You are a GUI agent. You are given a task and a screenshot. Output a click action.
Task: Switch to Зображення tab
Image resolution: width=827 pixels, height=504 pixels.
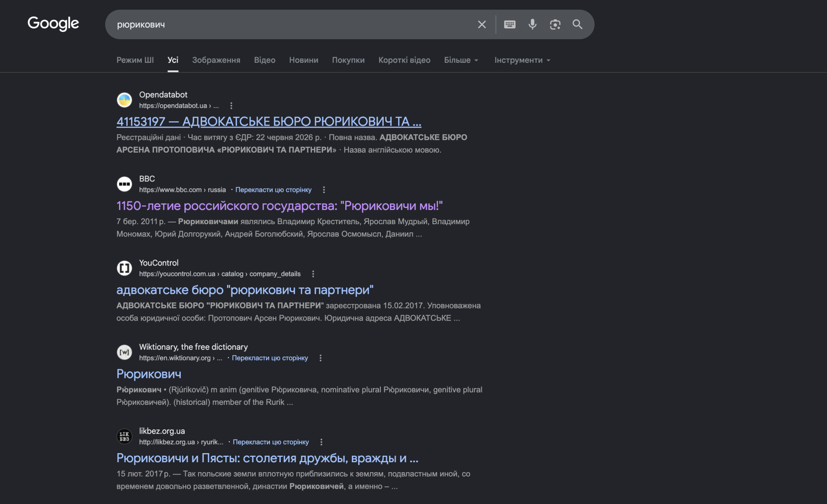[216, 60]
